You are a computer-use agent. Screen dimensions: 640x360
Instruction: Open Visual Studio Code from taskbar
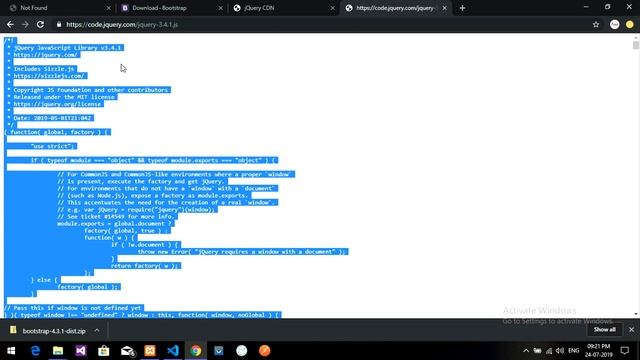click(173, 351)
